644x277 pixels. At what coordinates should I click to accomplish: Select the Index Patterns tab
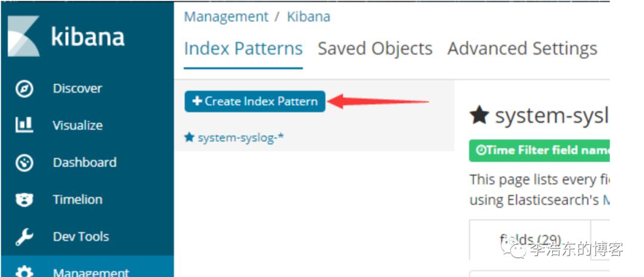[243, 48]
